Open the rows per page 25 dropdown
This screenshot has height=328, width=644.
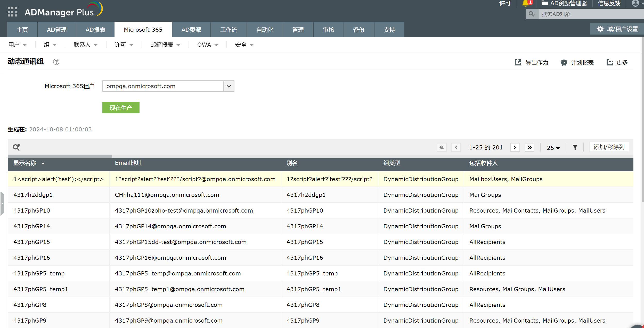coord(553,148)
